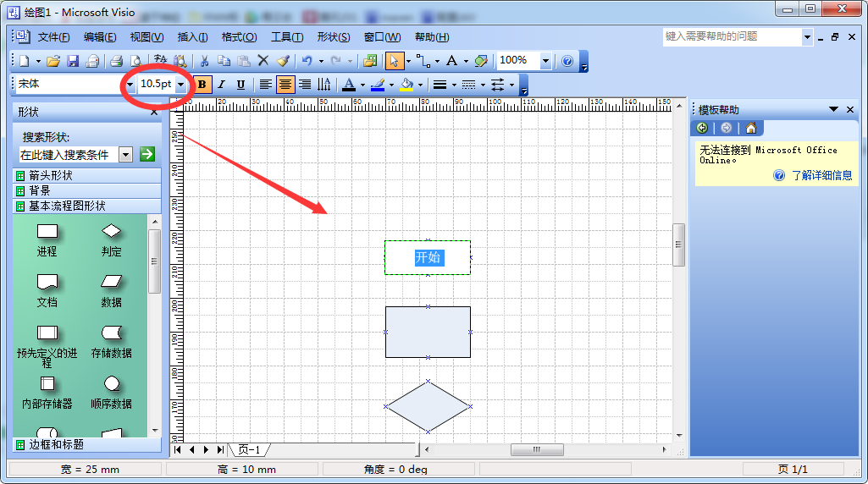
Task: Choose the Connector tool
Action: point(422,61)
